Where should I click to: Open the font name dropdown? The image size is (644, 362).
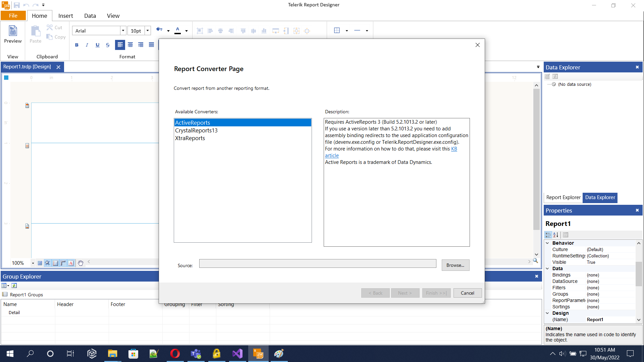coord(123,31)
